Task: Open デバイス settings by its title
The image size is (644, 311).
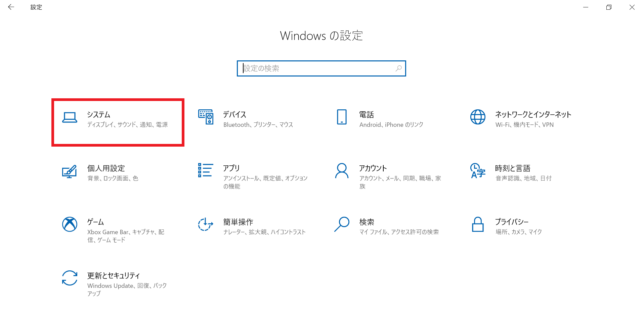Action: (234, 115)
